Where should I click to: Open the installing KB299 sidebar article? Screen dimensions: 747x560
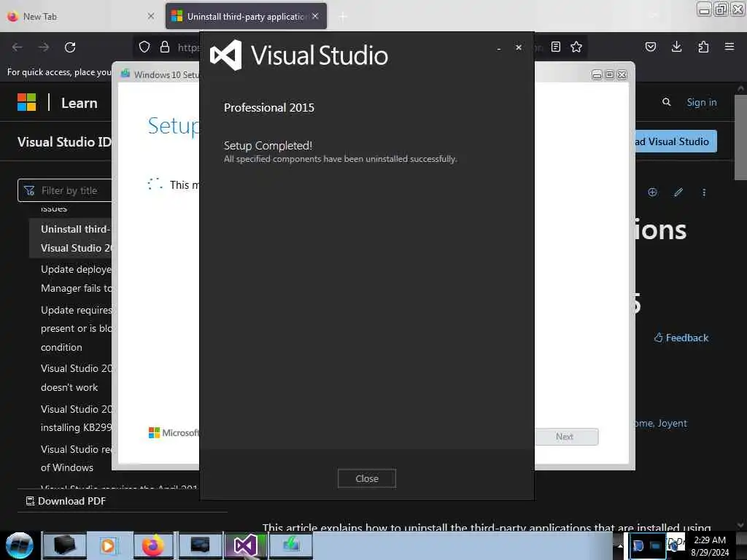click(76, 418)
